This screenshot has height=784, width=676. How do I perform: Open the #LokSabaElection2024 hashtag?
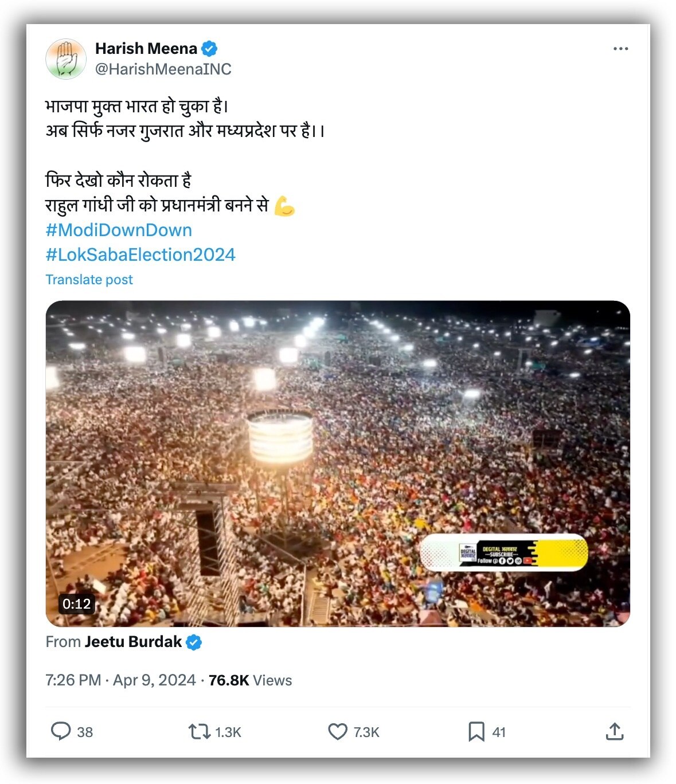[x=141, y=254]
